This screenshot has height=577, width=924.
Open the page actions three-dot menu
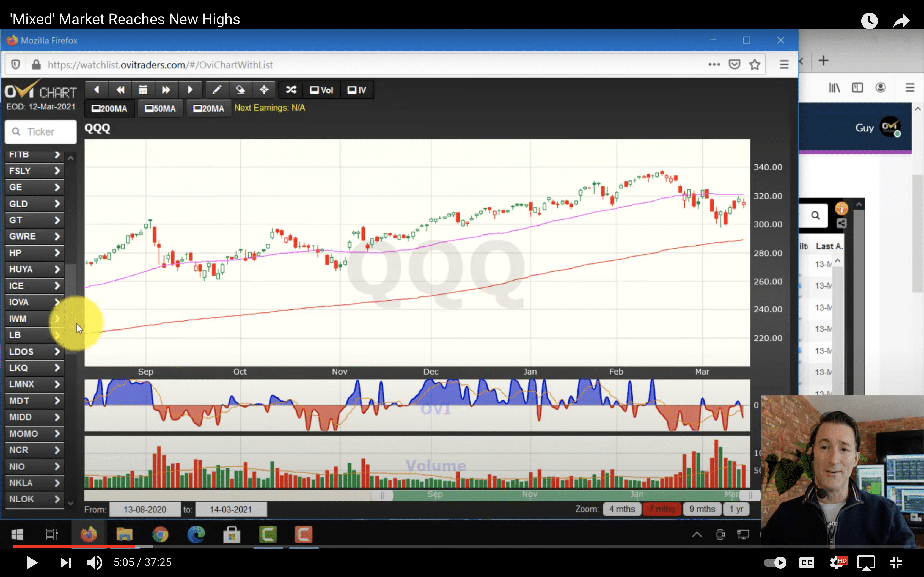click(714, 64)
